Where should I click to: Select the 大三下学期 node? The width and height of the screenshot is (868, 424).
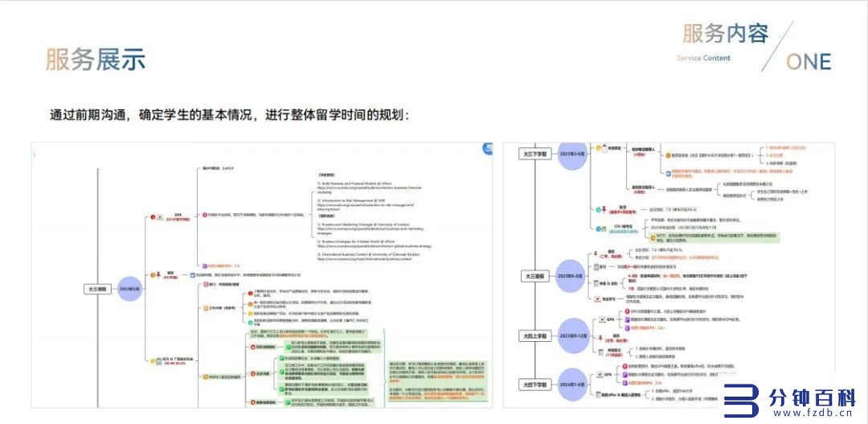point(536,154)
